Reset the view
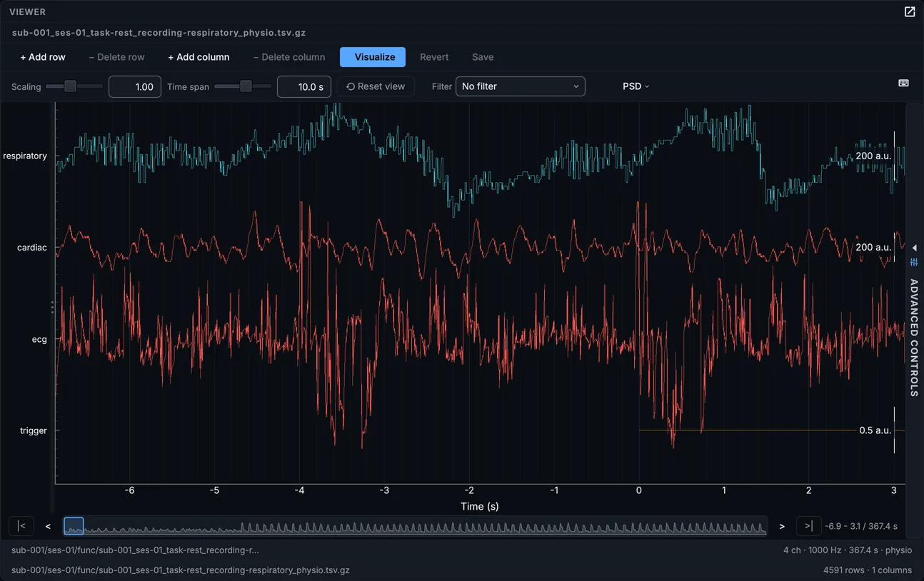The height and width of the screenshot is (581, 924). pyautogui.click(x=376, y=86)
